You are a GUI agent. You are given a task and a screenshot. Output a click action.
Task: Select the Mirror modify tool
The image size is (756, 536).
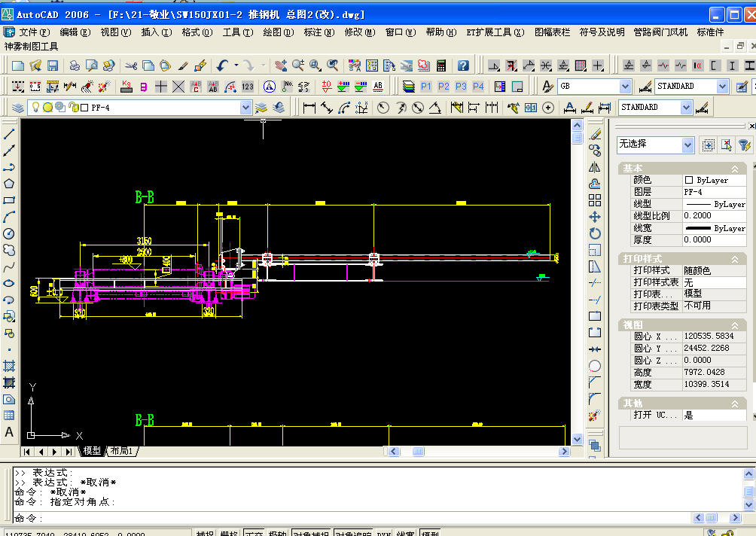pyautogui.click(x=595, y=167)
